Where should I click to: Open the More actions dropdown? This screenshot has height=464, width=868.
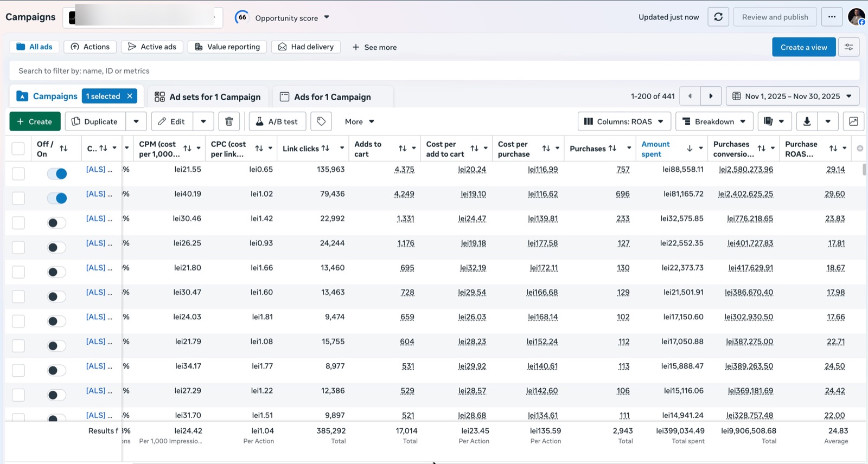[359, 121]
